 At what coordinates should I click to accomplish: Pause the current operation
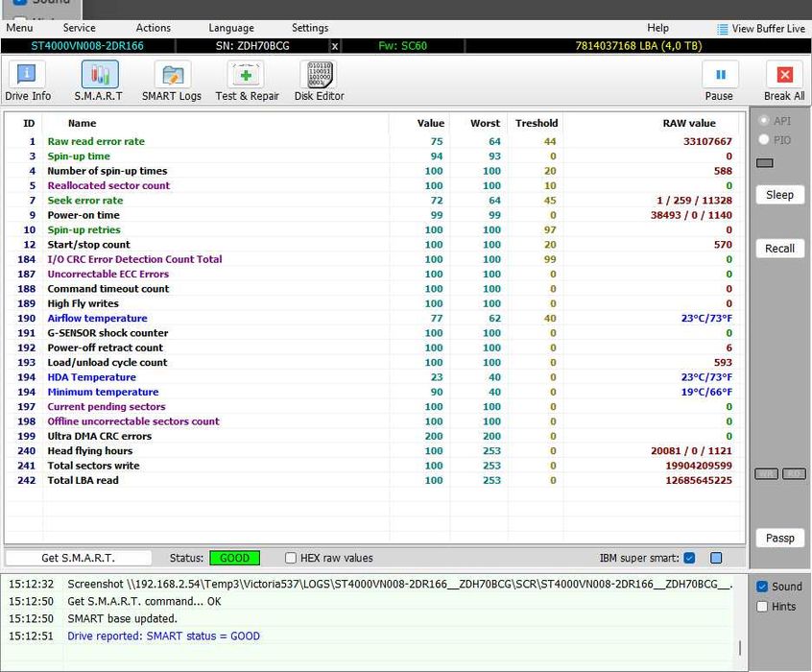[719, 81]
